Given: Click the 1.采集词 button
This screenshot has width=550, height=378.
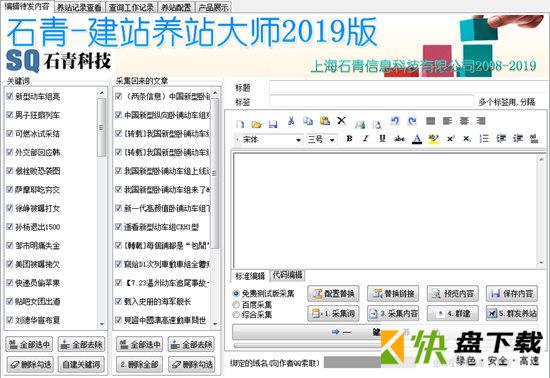Looking at the screenshot, I should (x=333, y=313).
